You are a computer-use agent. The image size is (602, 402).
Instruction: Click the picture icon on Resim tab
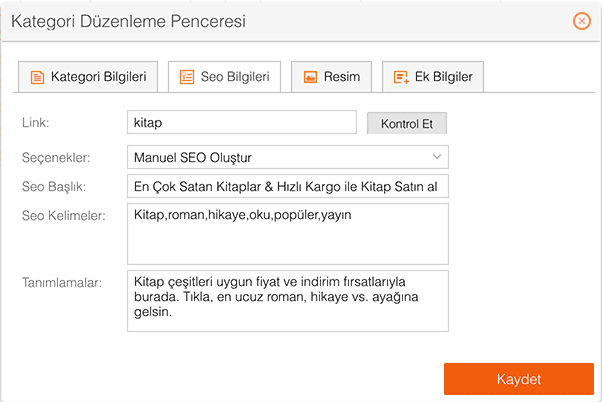[x=310, y=77]
